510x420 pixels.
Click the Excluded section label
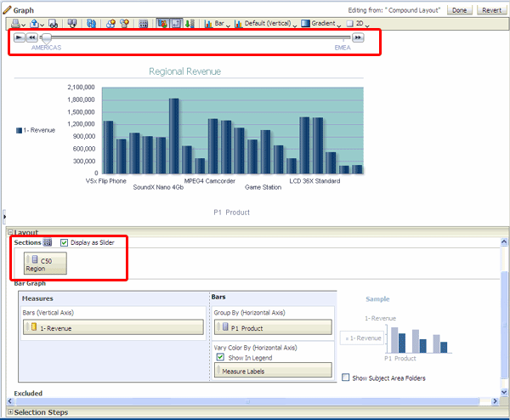pyautogui.click(x=28, y=394)
